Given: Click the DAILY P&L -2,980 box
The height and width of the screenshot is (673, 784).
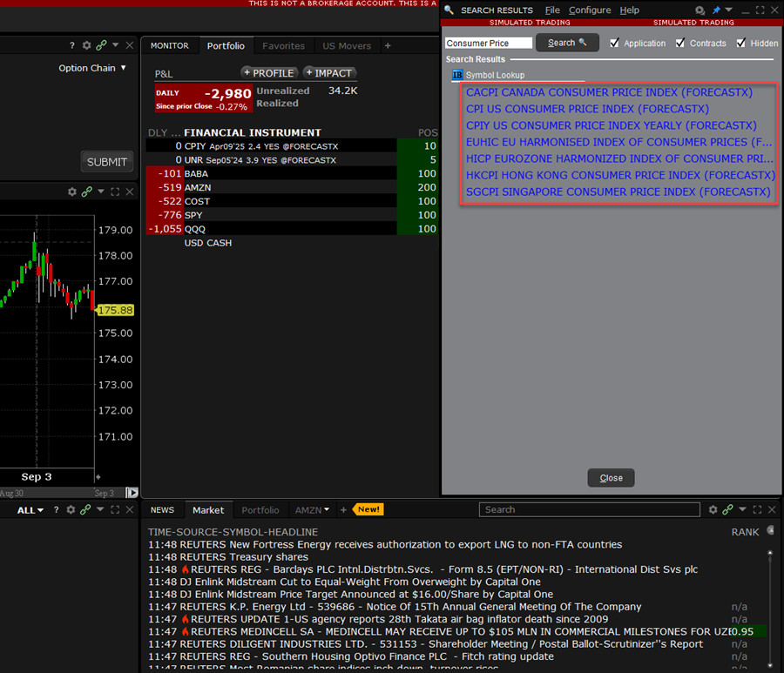Looking at the screenshot, I should tap(204, 98).
